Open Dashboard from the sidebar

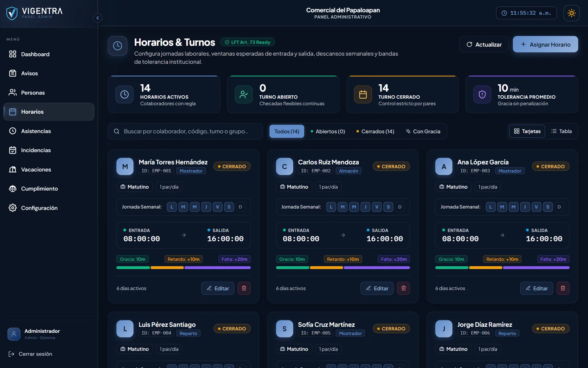[x=49, y=54]
